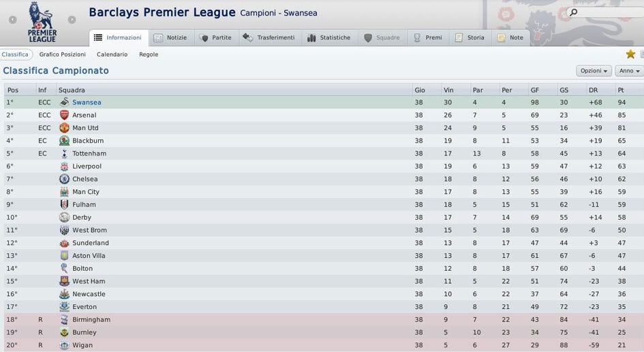This screenshot has width=644, height=352.
Task: Open the Opzioni dropdown
Action: (594, 71)
